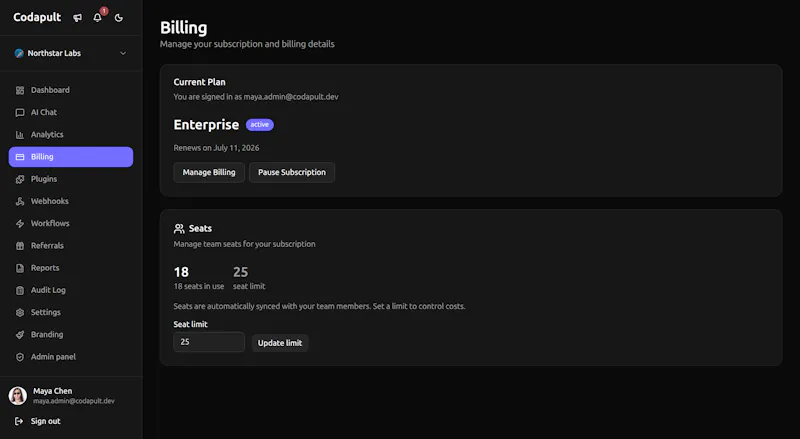
Task: Click the active status badge
Action: click(260, 125)
